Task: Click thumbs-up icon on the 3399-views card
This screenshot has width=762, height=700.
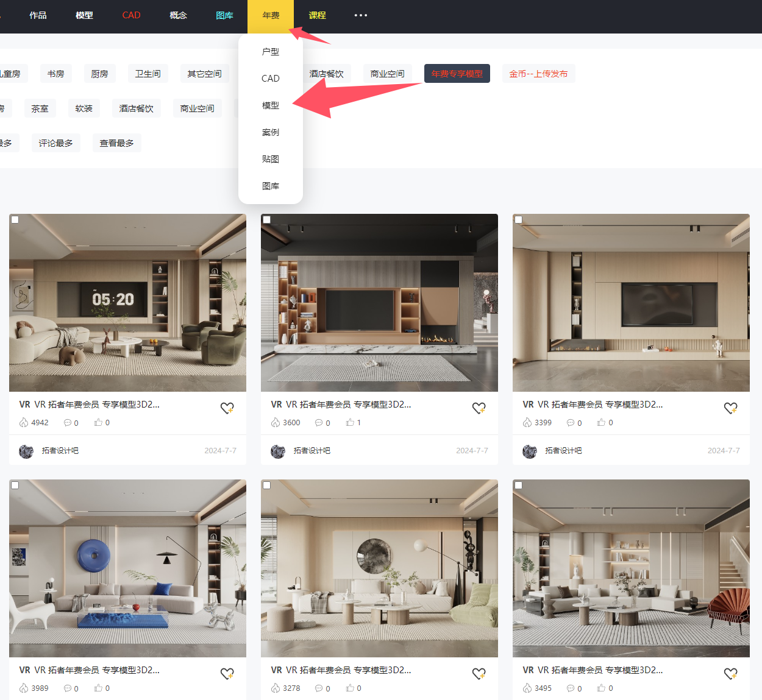Action: tap(601, 422)
